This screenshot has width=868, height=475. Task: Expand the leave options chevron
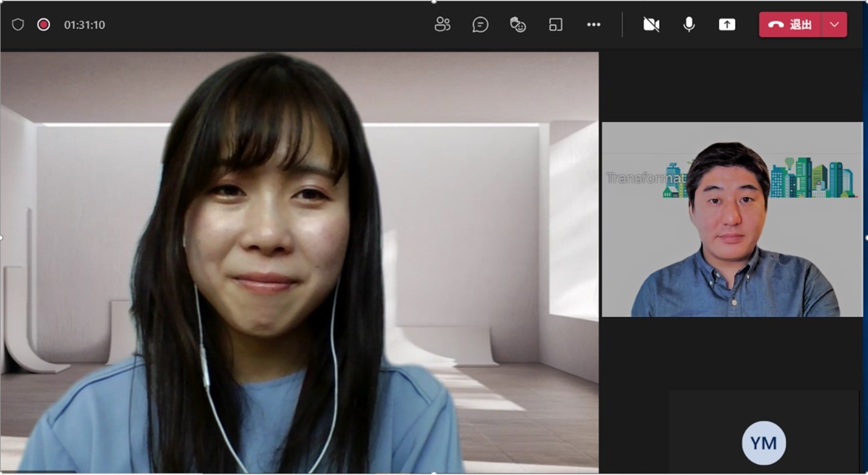834,25
